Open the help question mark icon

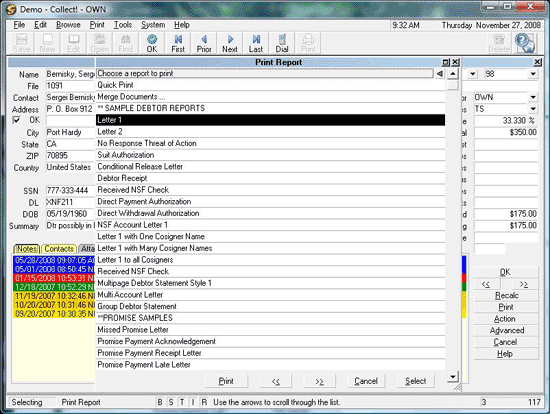pos(525,43)
